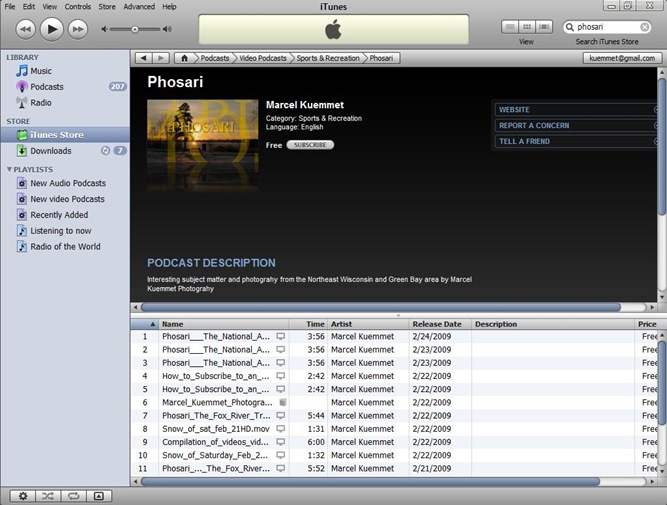Open New video Podcasts smart playlist
This screenshot has width=667, height=505.
click(66, 199)
